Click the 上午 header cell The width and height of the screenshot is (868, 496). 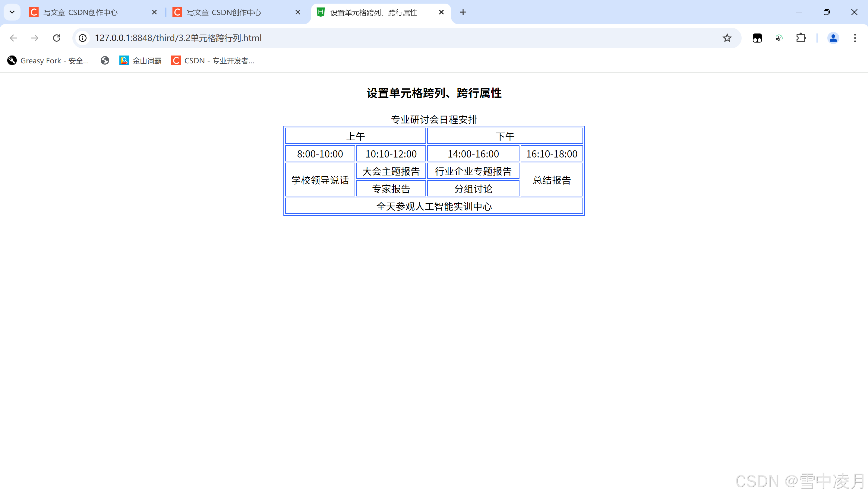(x=355, y=136)
